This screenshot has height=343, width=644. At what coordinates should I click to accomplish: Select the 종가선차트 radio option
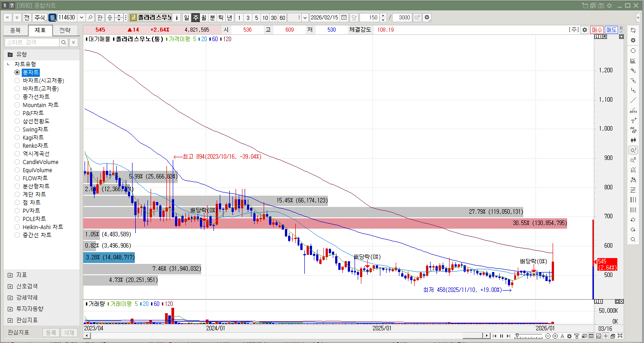click(17, 97)
